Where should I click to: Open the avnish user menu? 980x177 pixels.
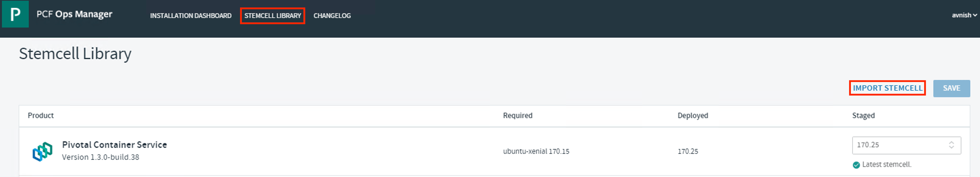point(961,15)
